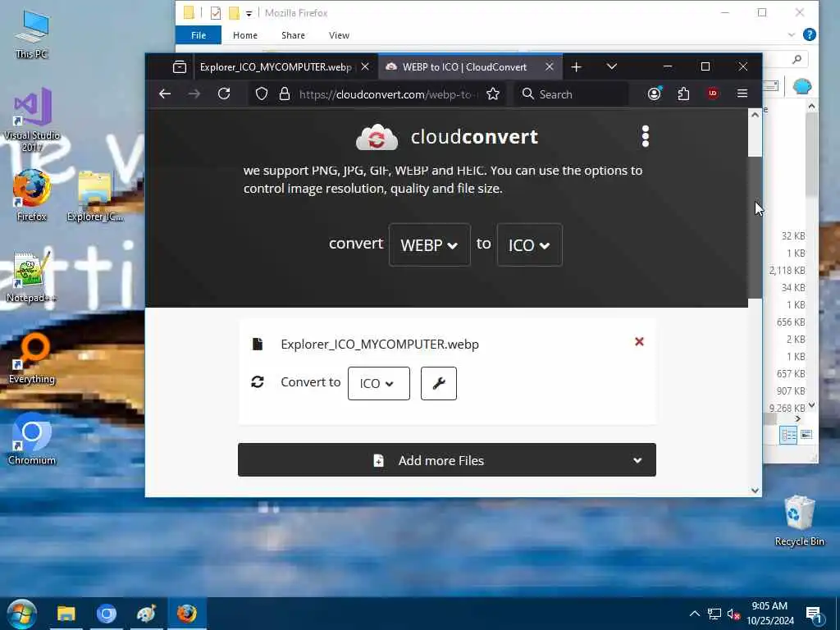The image size is (840, 630).
Task: Open Firefox account menu
Action: 654,94
